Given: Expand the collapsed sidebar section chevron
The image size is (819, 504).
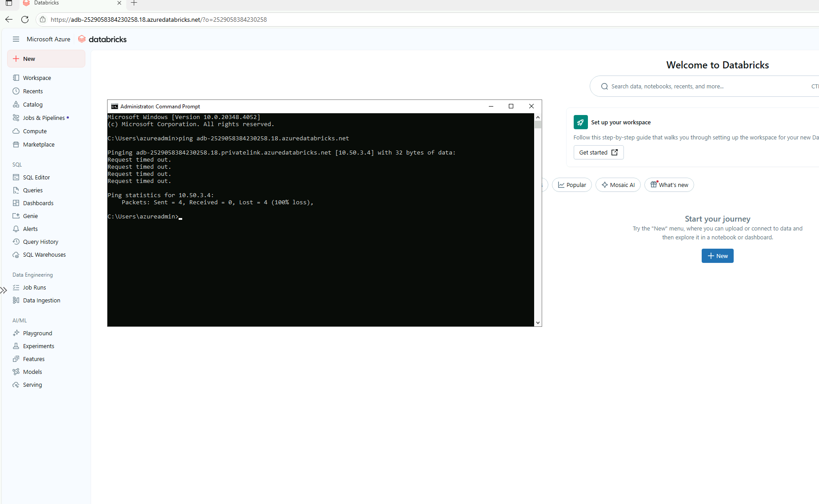Looking at the screenshot, I should tap(4, 290).
